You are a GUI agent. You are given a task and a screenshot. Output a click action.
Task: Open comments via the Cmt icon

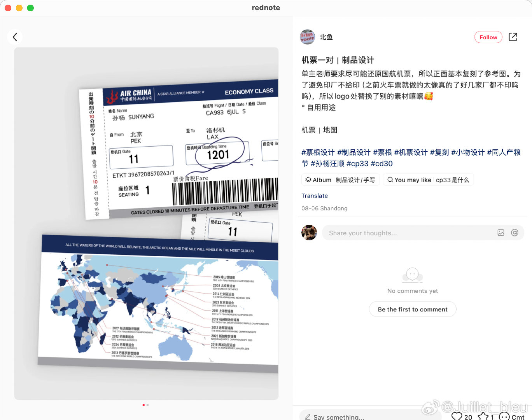coord(504,416)
